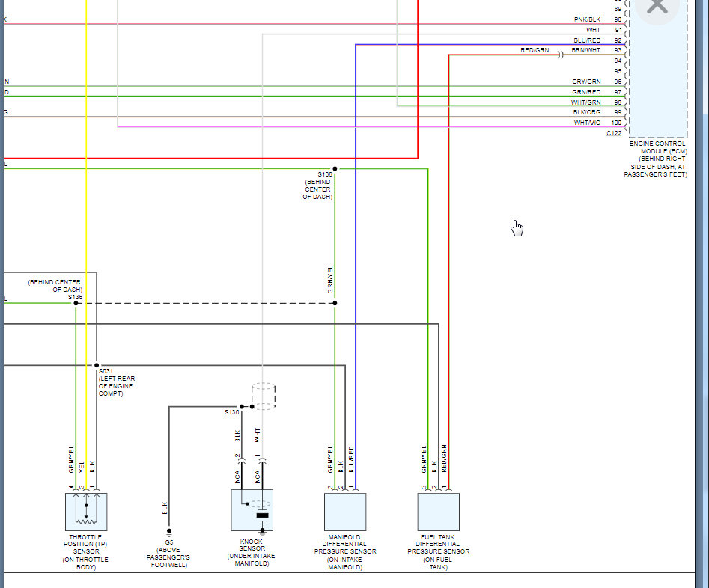Image resolution: width=709 pixels, height=588 pixels.
Task: Click the Knock Sensor component symbol
Action: tap(252, 509)
